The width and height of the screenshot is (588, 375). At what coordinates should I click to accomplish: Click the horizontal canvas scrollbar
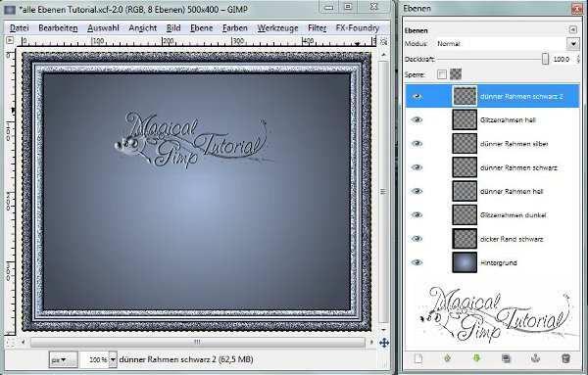point(197,342)
